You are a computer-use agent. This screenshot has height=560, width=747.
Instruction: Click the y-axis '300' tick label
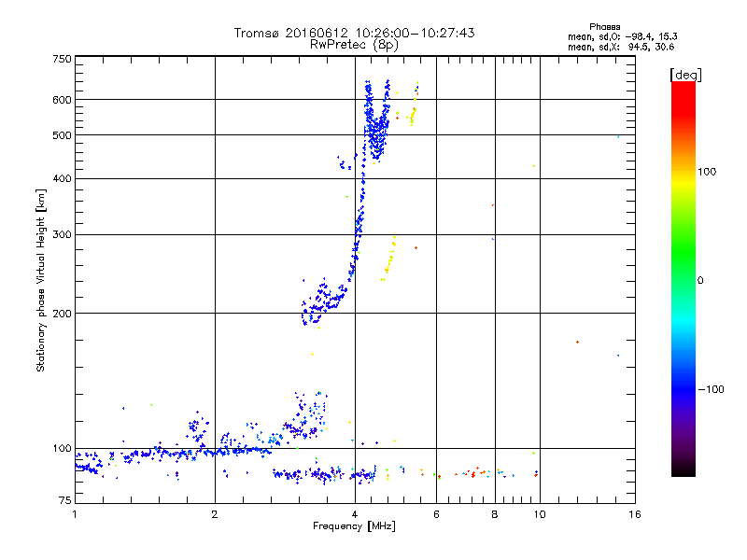coord(62,234)
